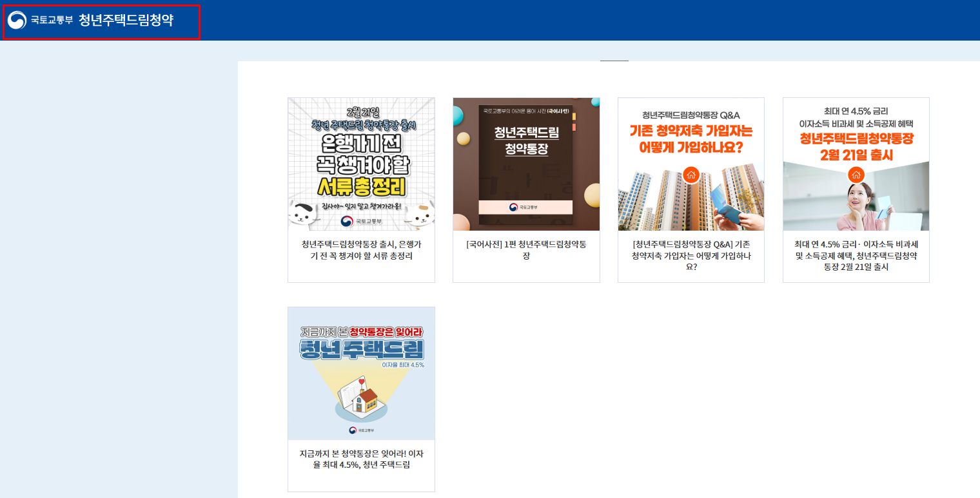Open the 서류 총정리 card thumbnail image
The height and width of the screenshot is (498, 980).
click(x=361, y=164)
